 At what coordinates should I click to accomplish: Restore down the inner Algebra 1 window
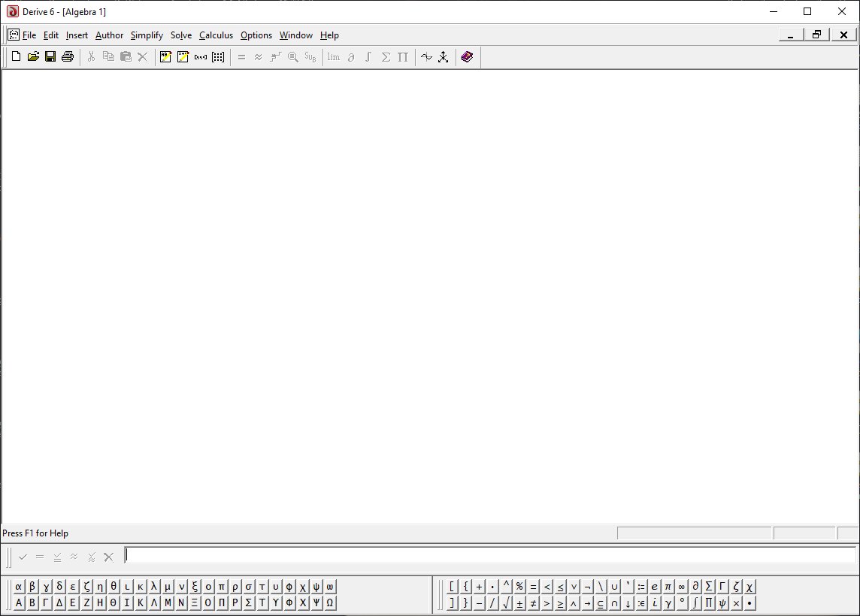tap(816, 35)
